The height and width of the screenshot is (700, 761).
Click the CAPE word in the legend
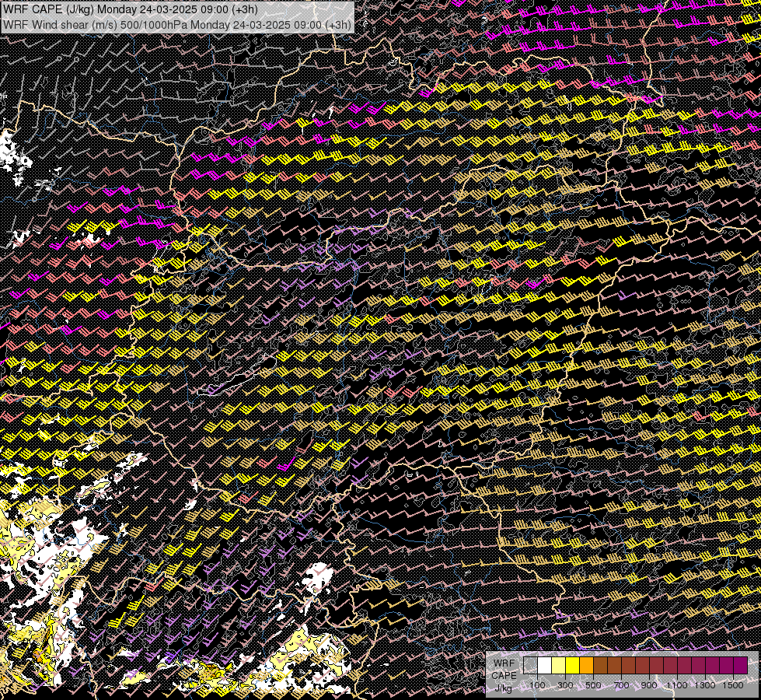504,676
